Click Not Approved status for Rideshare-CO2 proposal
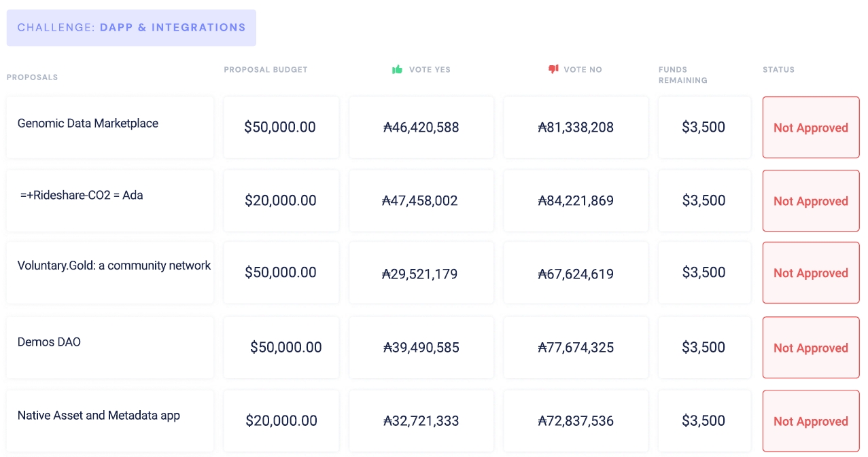Viewport: 868px width, 457px height. 811,201
